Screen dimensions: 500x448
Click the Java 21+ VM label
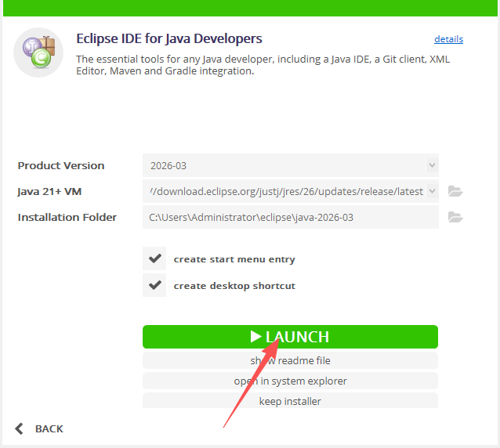[49, 192]
